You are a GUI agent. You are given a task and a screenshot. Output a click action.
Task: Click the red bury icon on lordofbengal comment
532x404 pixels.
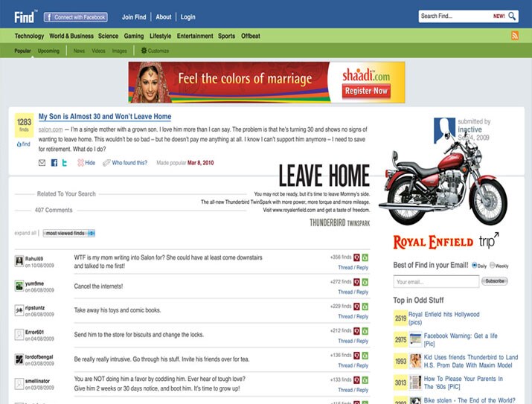tap(356, 356)
